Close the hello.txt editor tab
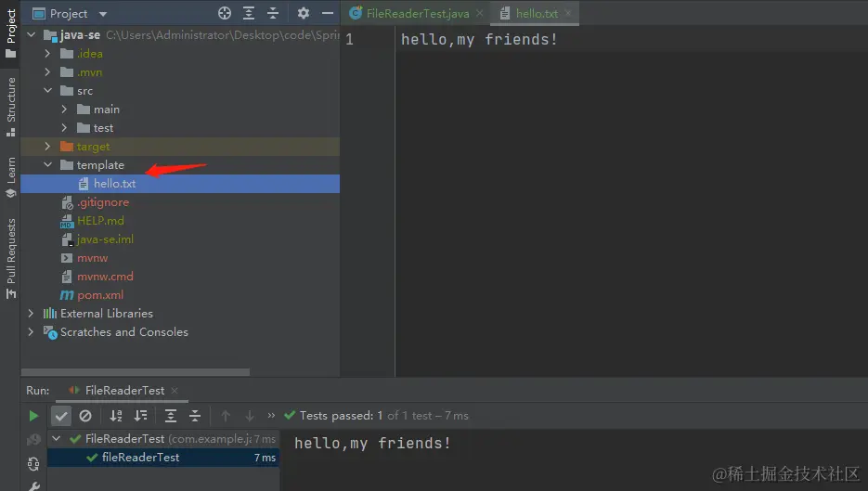The height and width of the screenshot is (491, 868). [568, 13]
